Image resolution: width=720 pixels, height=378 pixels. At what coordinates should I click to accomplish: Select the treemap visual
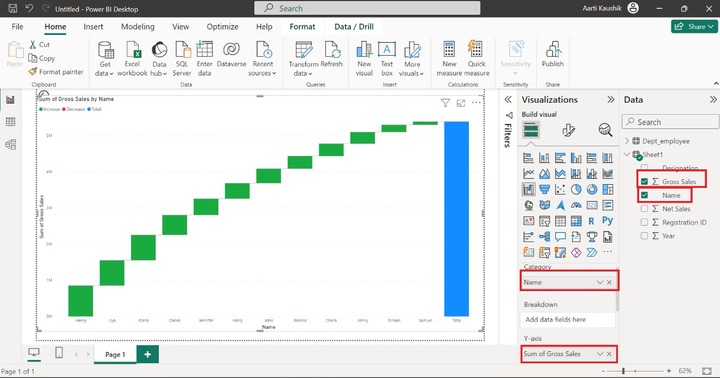608,189
